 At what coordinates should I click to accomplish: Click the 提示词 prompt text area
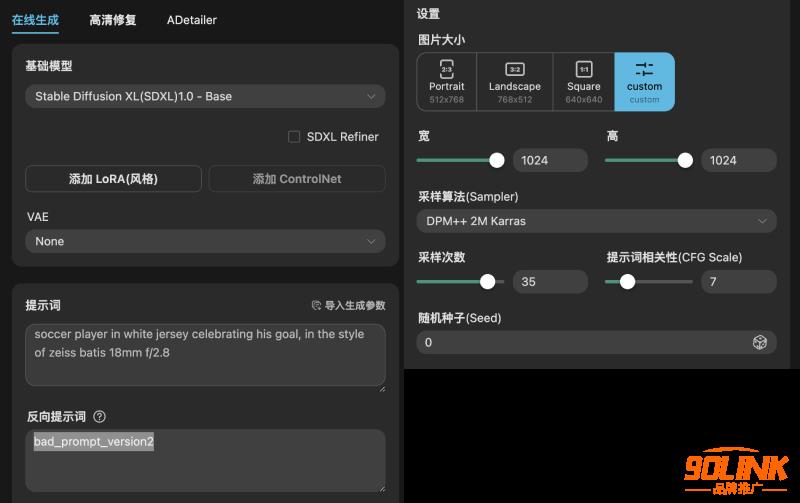tap(205, 355)
